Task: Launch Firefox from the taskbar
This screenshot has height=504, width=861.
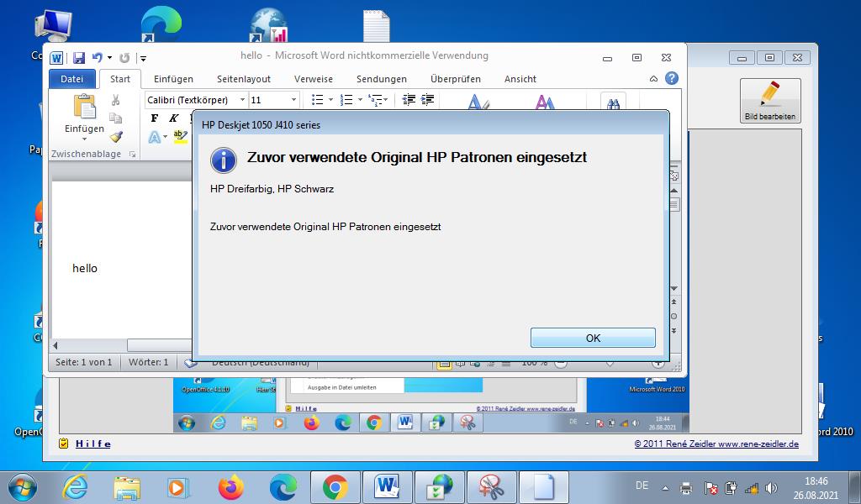Action: 231,487
